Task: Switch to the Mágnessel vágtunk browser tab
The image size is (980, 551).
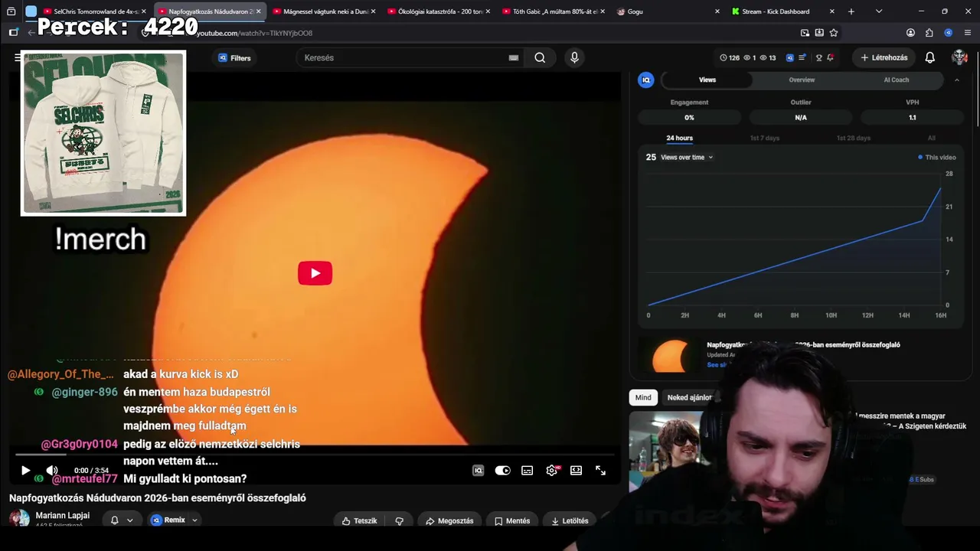Action: pyautogui.click(x=325, y=11)
